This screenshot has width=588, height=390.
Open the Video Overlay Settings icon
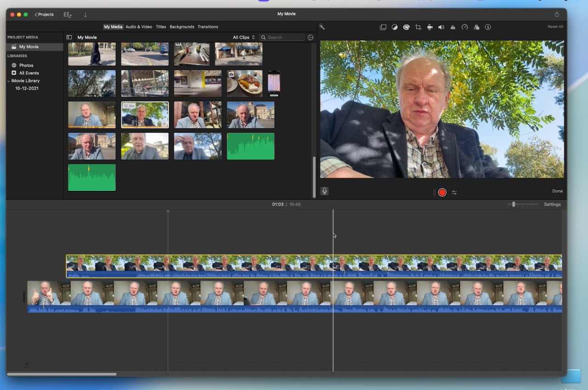[383, 27]
